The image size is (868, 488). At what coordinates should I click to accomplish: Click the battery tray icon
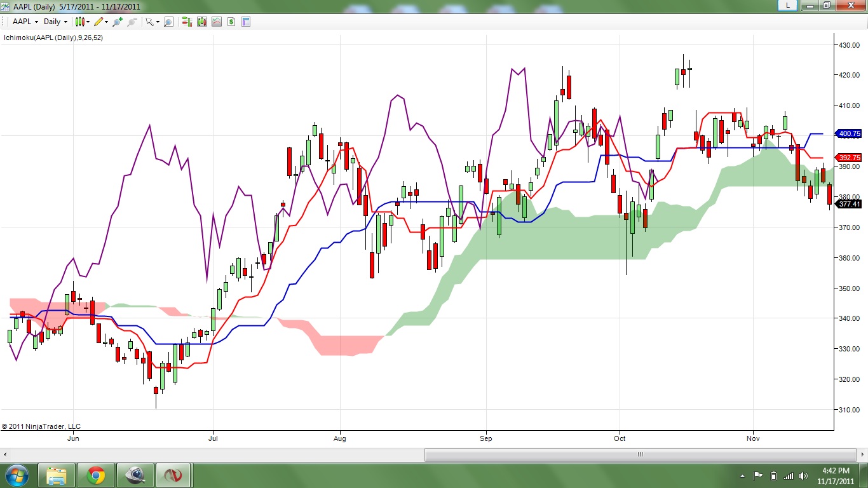(773, 476)
